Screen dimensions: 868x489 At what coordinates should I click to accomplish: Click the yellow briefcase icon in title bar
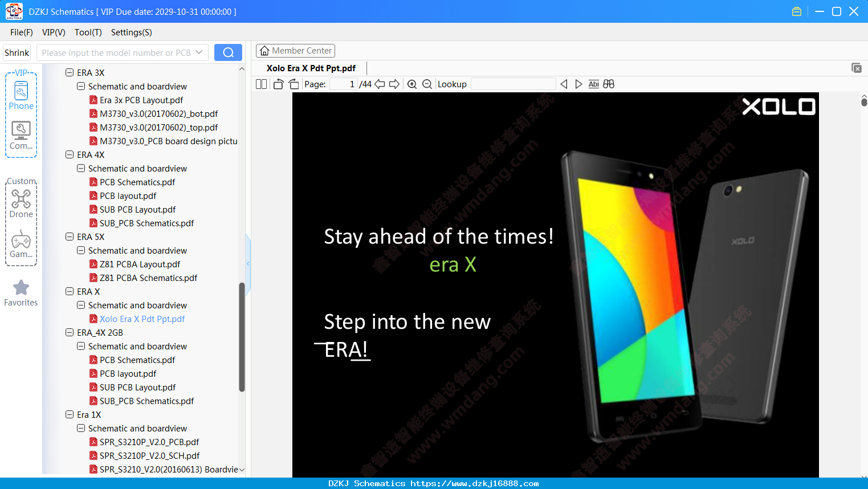coord(797,11)
